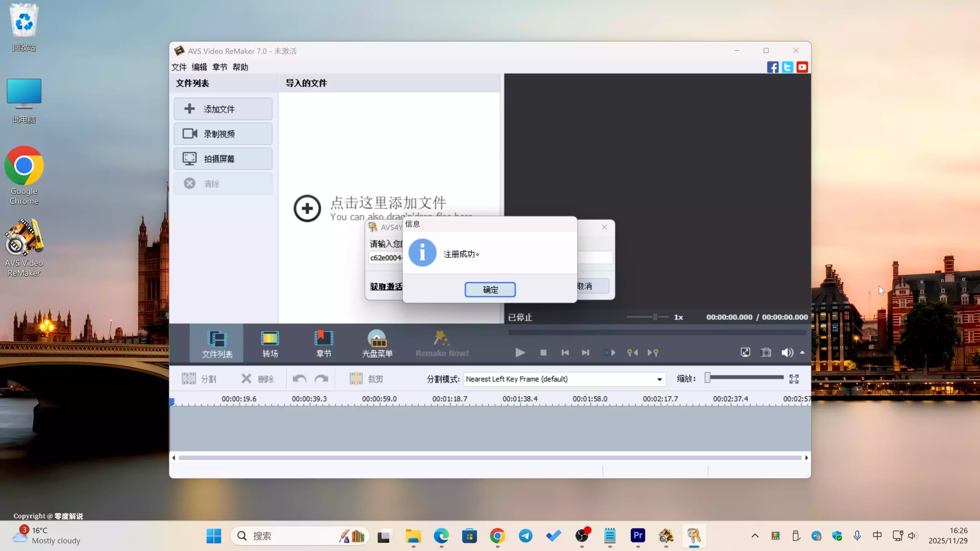The image size is (980, 551).
Task: Open Adobe Premiere from the taskbar
Action: (637, 536)
